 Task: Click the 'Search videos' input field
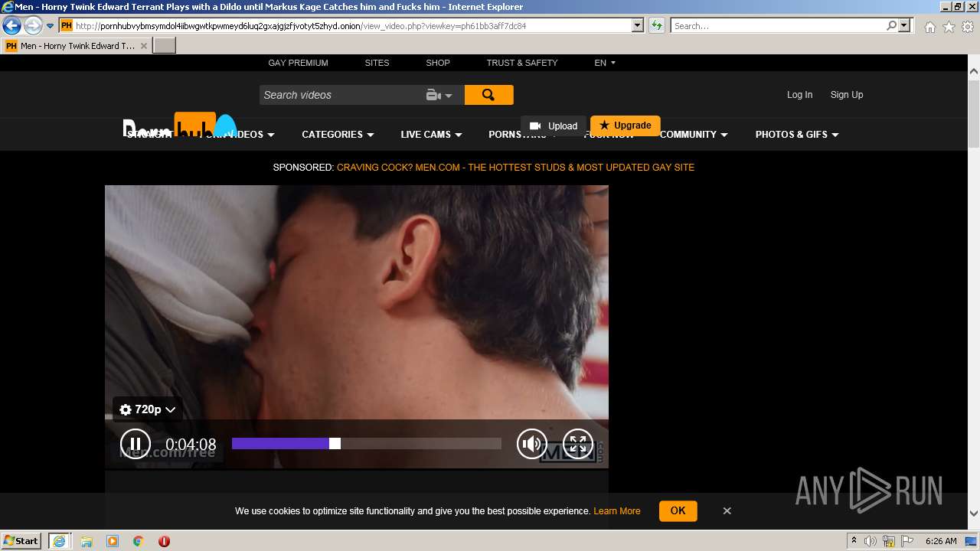pyautogui.click(x=341, y=95)
